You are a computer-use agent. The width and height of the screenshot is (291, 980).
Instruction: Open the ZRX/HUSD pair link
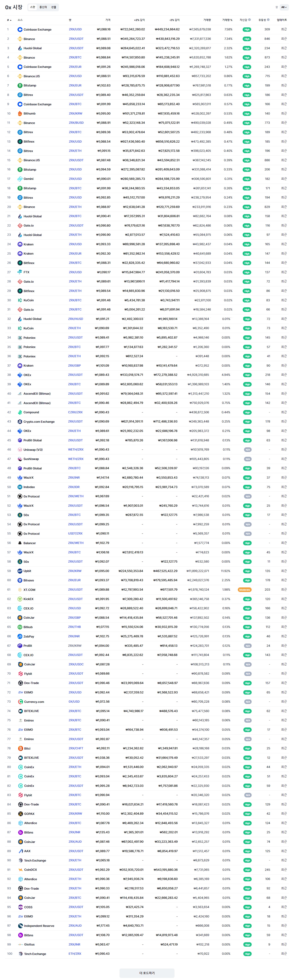click(x=76, y=319)
